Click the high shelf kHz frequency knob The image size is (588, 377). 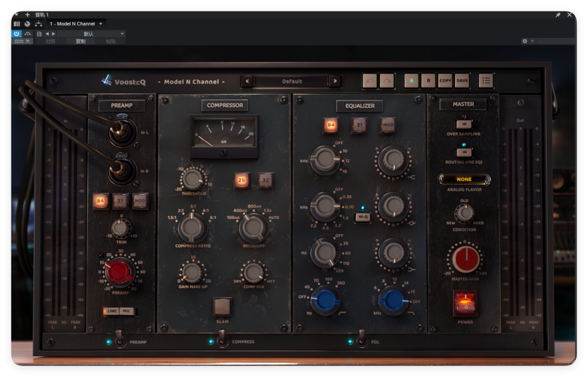(325, 160)
